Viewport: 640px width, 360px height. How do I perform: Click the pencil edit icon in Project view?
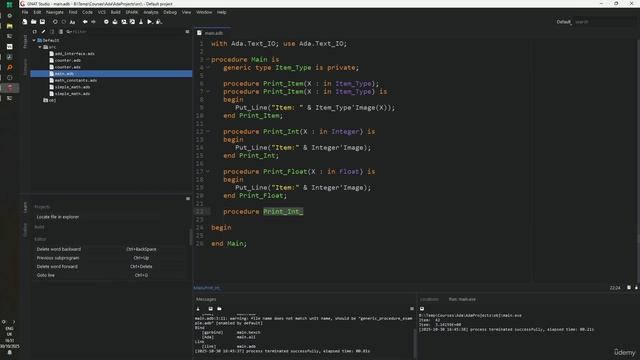click(x=43, y=31)
